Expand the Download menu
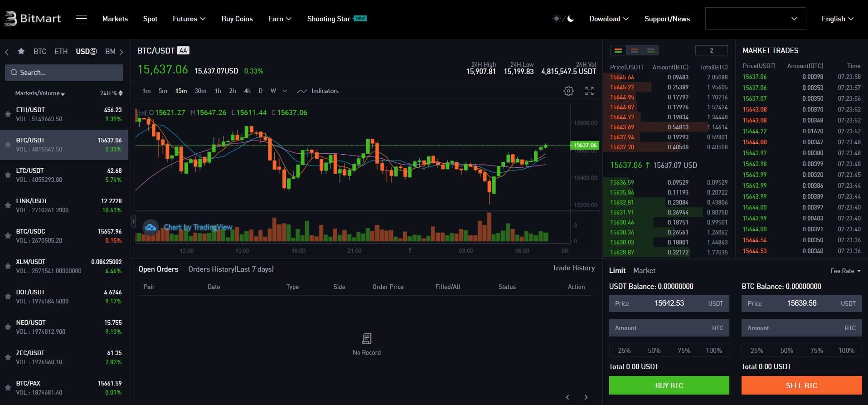The width and height of the screenshot is (868, 405). coord(609,19)
